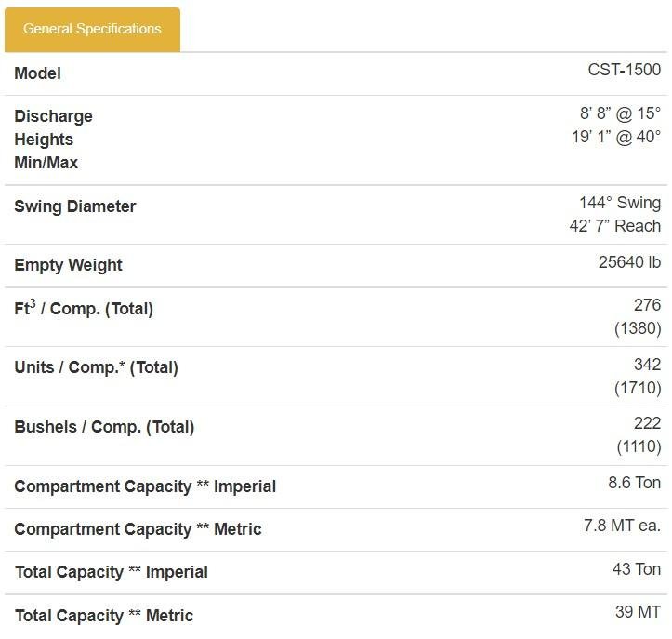Click the CST-1500 model value
The width and height of the screenshot is (672, 639).
click(624, 70)
